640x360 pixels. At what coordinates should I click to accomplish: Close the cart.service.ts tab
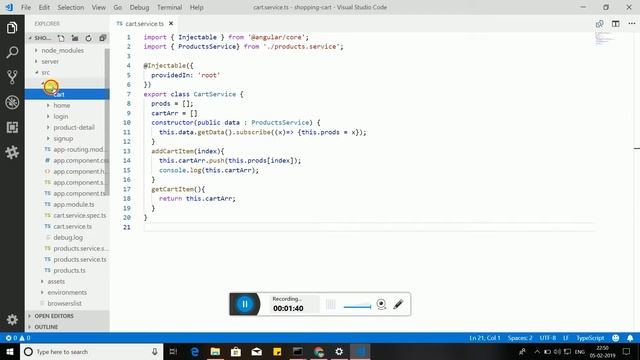(171, 24)
